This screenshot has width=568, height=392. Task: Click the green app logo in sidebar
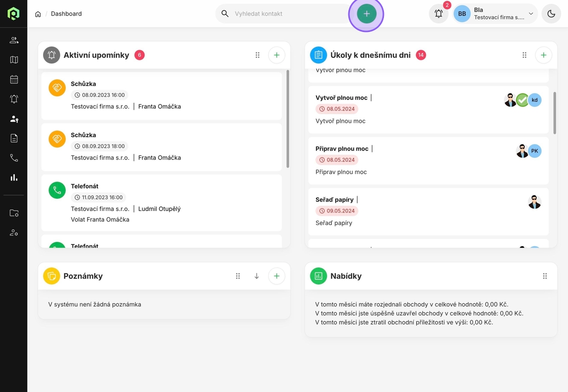(13, 13)
